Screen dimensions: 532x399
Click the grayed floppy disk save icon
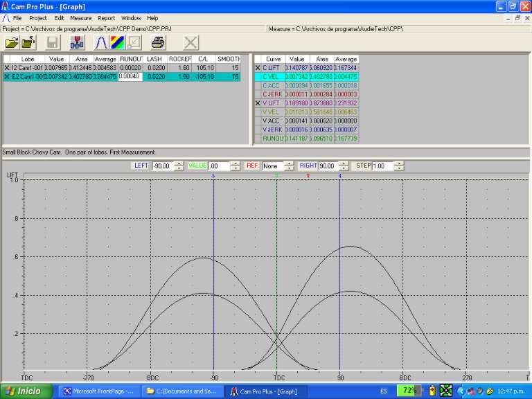pyautogui.click(x=53, y=43)
